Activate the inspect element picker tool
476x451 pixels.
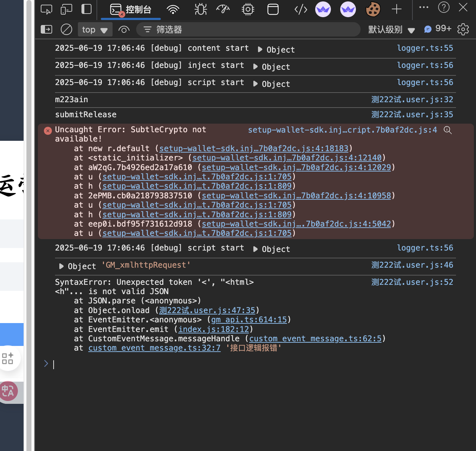pos(46,9)
